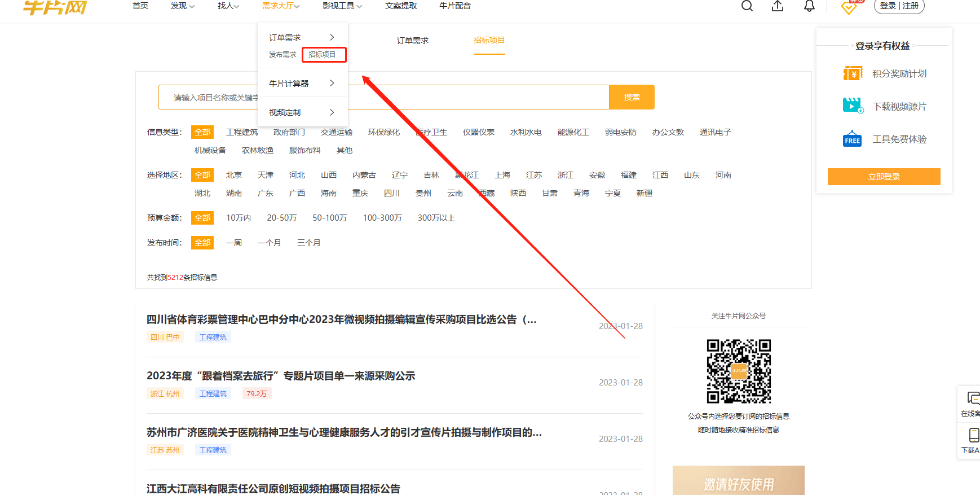Select 全部 for 选择地区 filter

click(x=202, y=175)
